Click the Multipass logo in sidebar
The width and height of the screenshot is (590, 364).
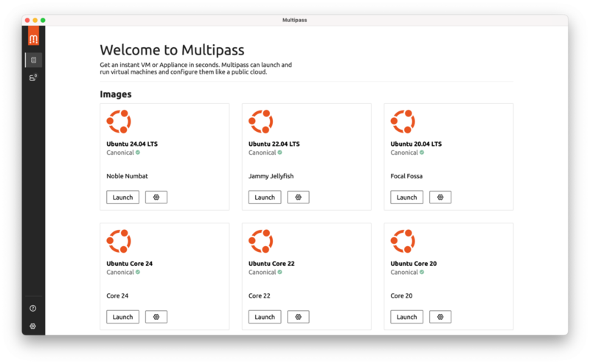(x=33, y=35)
